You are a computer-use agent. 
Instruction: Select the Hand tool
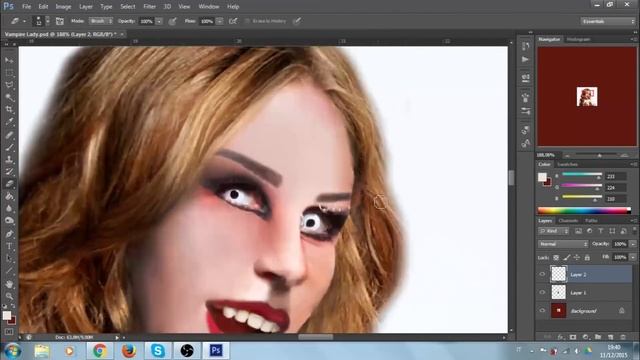9,284
